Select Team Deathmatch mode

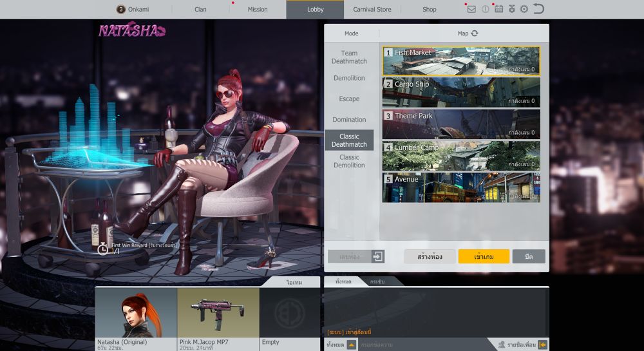click(349, 57)
